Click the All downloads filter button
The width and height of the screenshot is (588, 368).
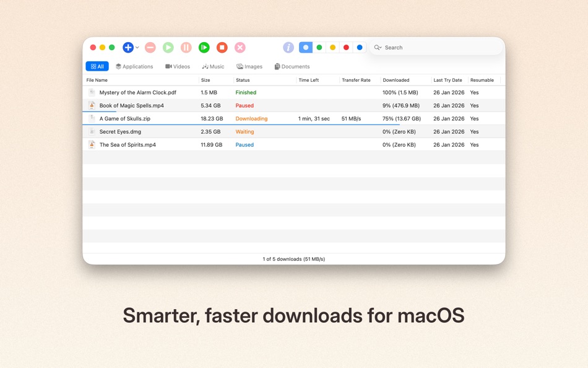pyautogui.click(x=97, y=66)
